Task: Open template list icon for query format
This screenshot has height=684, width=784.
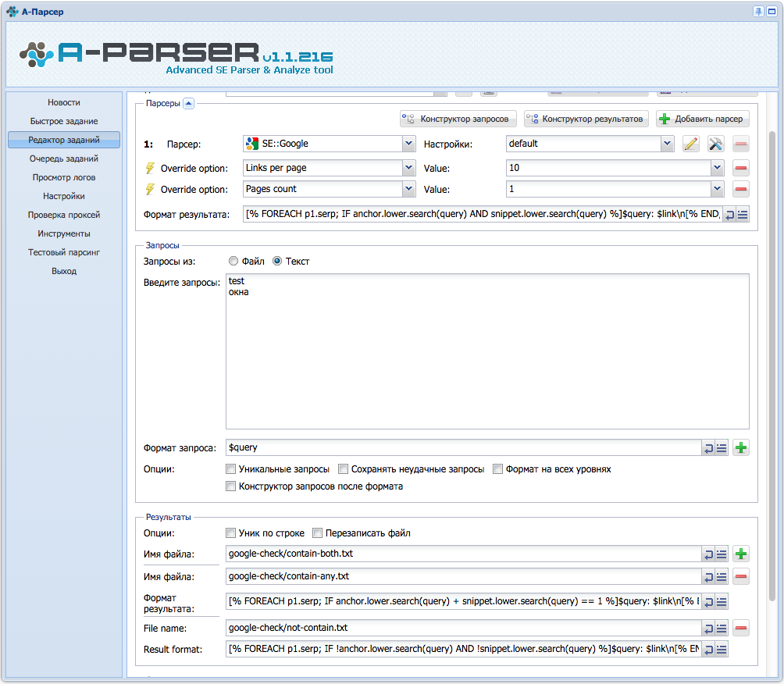Action: [722, 448]
